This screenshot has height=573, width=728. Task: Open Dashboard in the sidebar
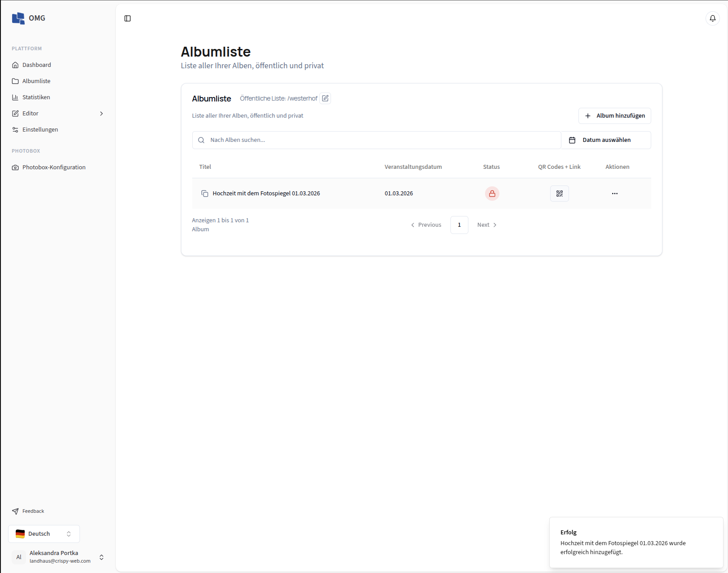pos(58,65)
